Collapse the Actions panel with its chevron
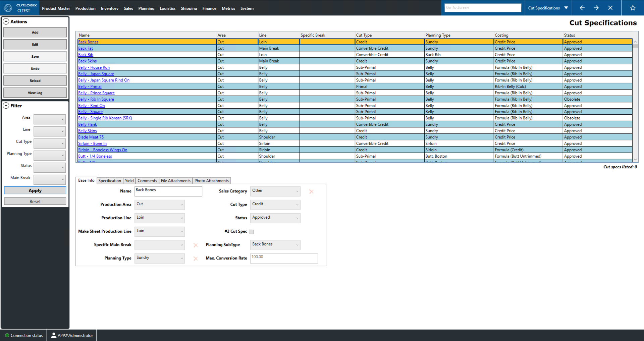Screen dimensions: 644x341 (x=6, y=21)
